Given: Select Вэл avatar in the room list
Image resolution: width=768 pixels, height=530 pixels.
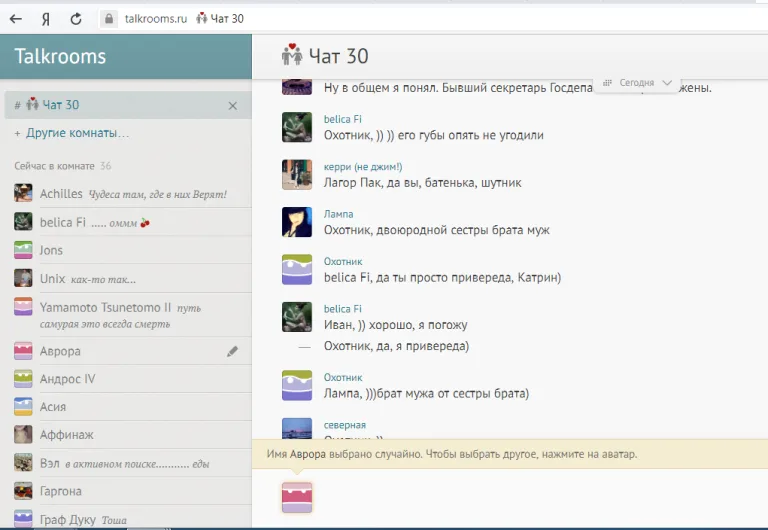Looking at the screenshot, I should [23, 462].
